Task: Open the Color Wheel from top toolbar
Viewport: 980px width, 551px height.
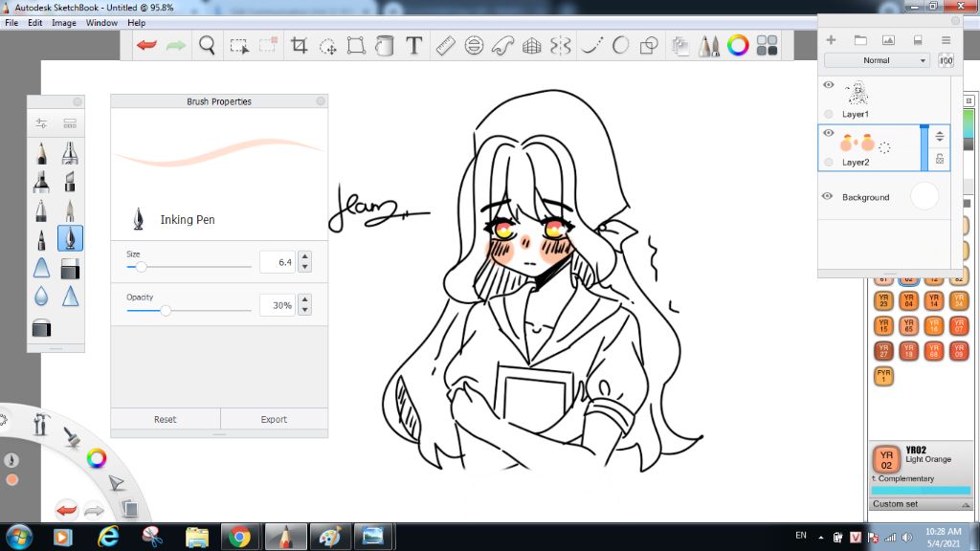Action: pyautogui.click(x=738, y=46)
